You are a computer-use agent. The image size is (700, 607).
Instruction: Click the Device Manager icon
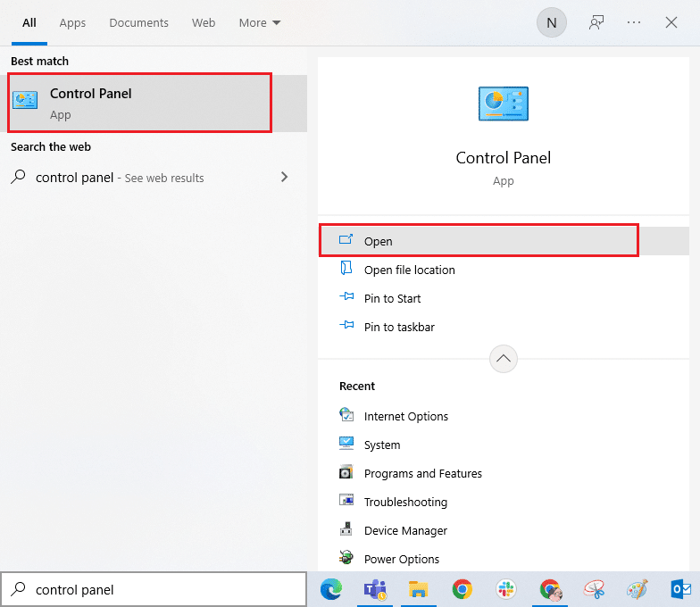[x=346, y=528]
